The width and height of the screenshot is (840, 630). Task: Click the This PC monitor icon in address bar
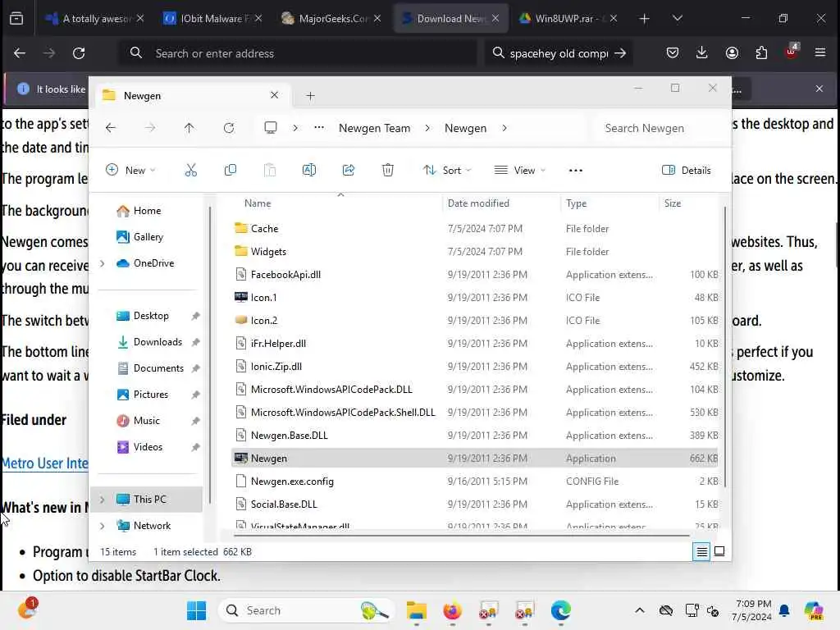tap(271, 128)
